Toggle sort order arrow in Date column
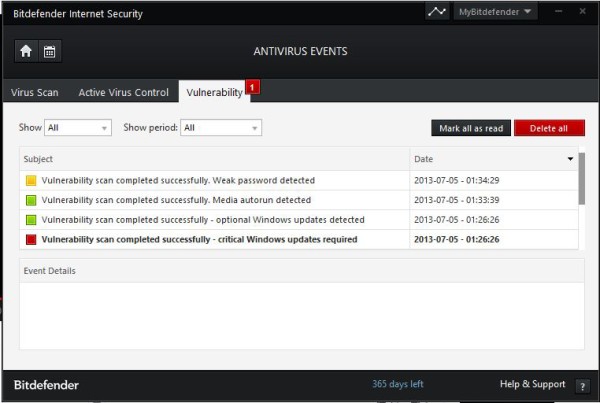The width and height of the screenshot is (600, 403). click(570, 159)
